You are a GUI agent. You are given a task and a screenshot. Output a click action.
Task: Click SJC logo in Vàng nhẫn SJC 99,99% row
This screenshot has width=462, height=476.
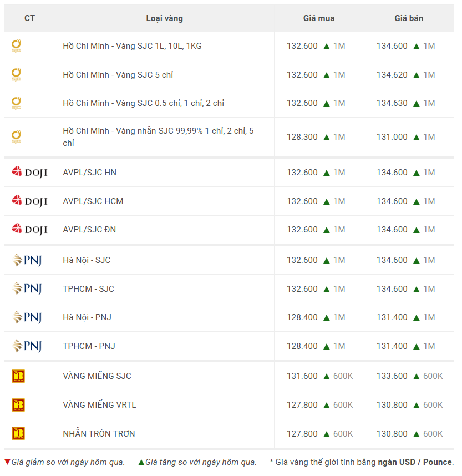pyautogui.click(x=17, y=137)
